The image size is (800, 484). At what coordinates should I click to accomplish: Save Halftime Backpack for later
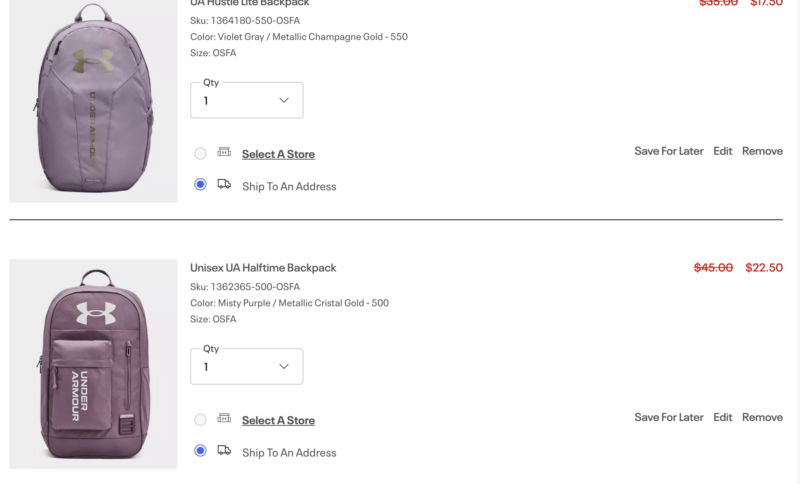click(x=668, y=417)
